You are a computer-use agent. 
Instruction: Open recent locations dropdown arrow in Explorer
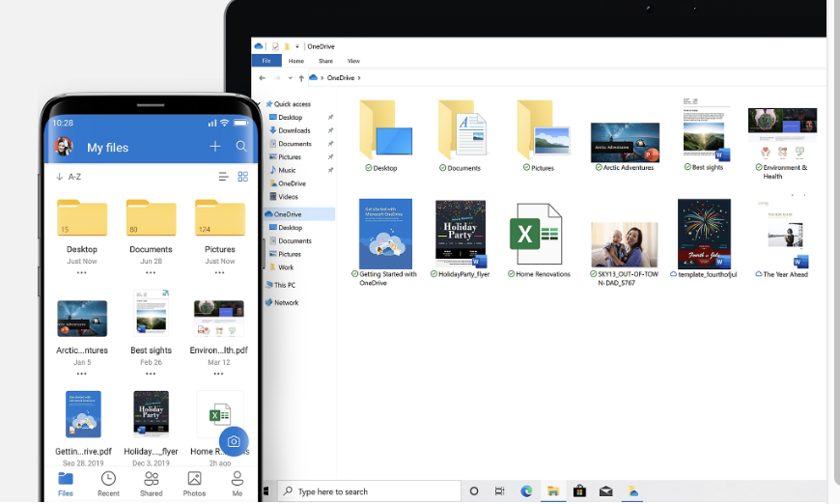291,78
